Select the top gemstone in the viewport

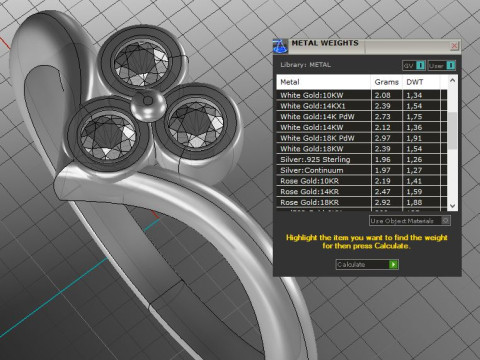pos(141,63)
